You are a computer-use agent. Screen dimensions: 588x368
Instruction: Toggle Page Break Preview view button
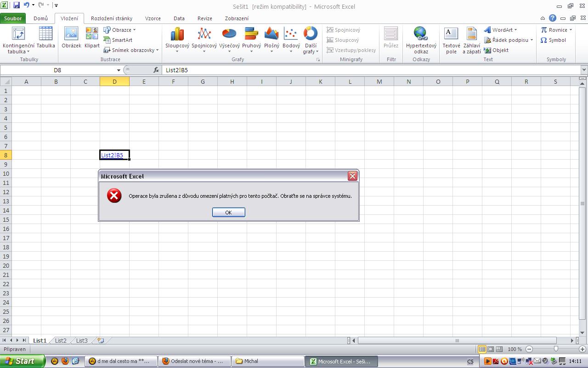(x=499, y=349)
